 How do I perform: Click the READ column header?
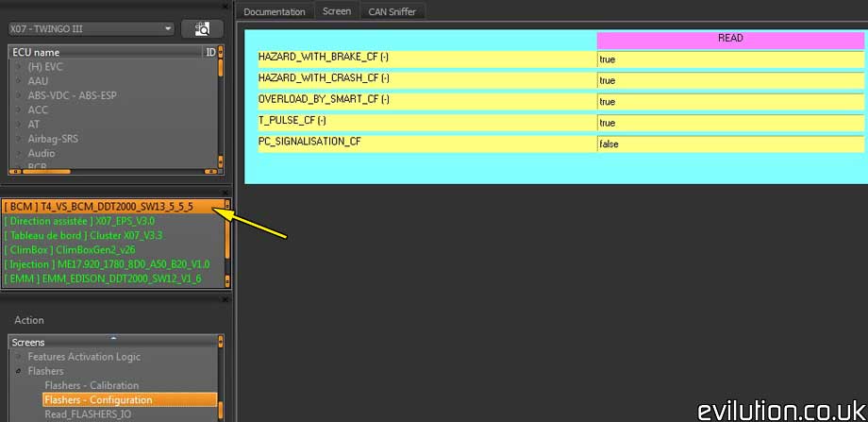click(x=730, y=40)
